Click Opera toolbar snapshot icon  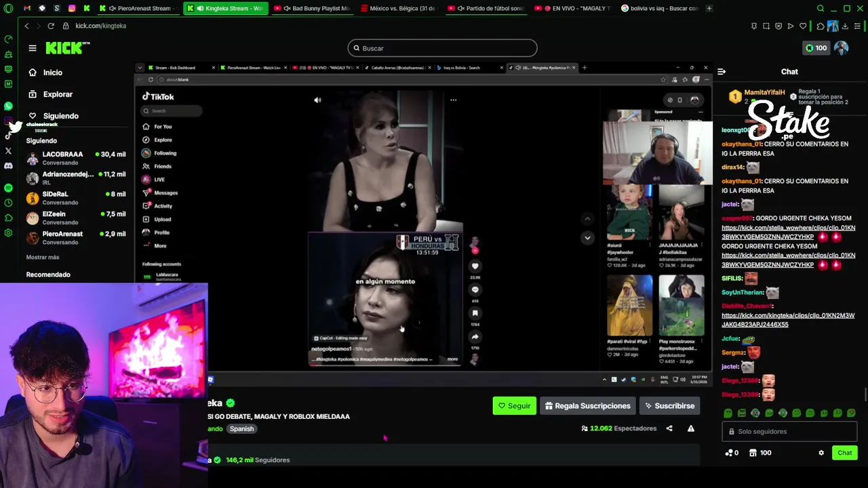[766, 26]
